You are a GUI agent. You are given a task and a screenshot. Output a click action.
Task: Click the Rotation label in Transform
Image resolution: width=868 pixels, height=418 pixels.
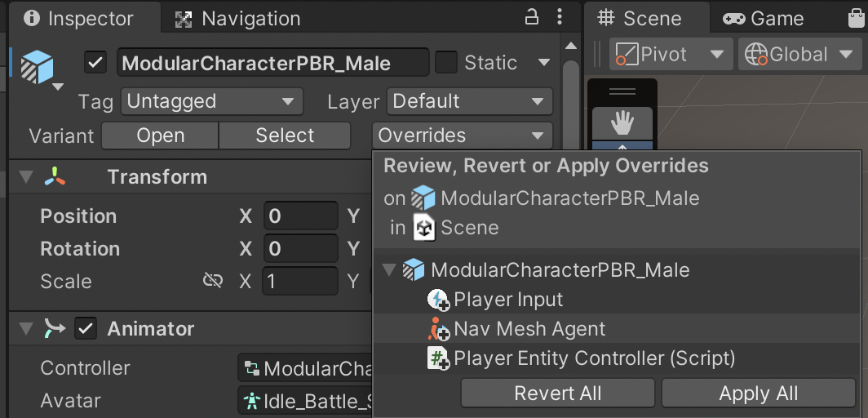pos(80,248)
